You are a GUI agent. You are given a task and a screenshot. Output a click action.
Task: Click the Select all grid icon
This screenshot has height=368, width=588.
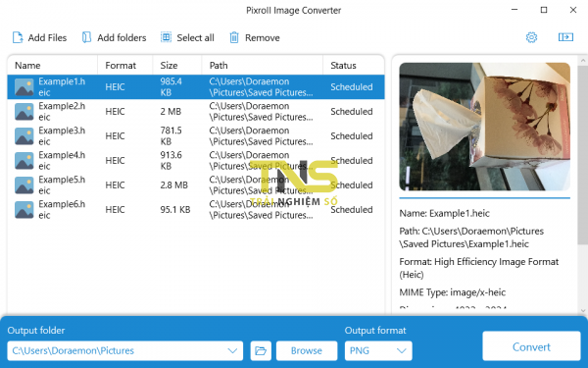click(167, 37)
